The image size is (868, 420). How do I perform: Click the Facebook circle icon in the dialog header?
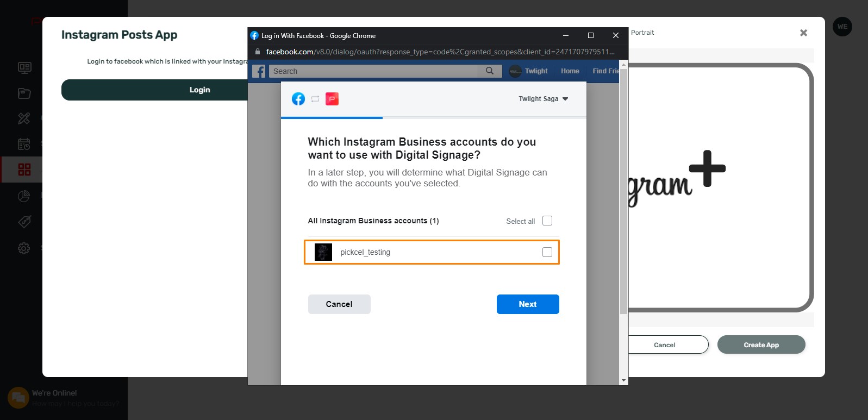pos(298,99)
